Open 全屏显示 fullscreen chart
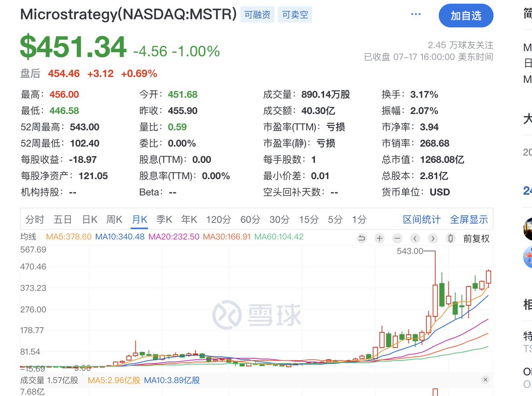Screen dimensions: 532x396 point(469,220)
